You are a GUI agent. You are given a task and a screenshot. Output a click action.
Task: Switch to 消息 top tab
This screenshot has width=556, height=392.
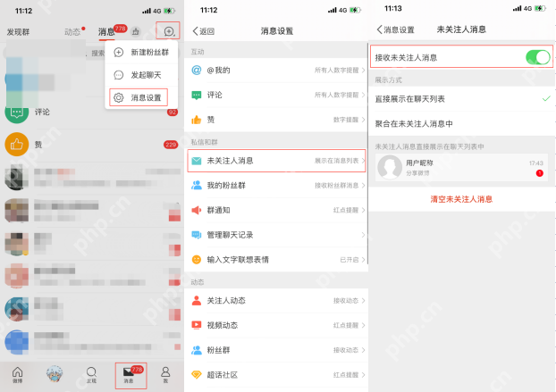tap(106, 32)
